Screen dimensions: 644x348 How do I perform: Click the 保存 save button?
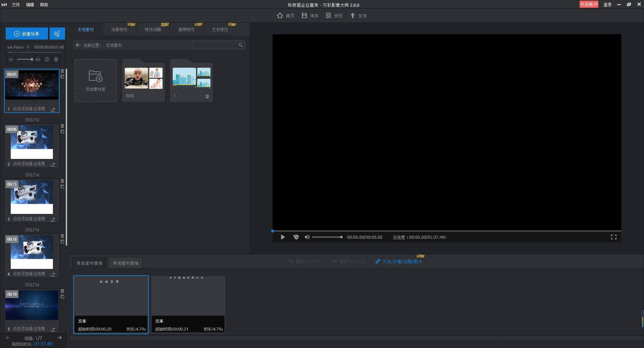(x=310, y=15)
